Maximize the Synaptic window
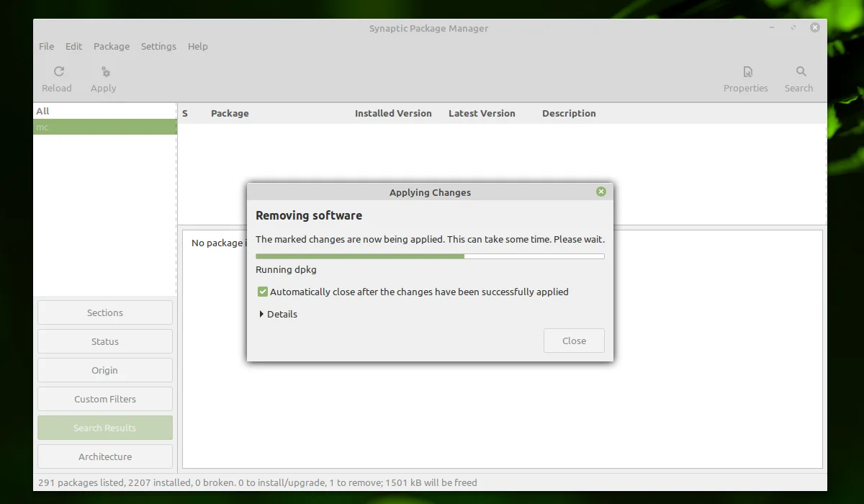Image resolution: width=864 pixels, height=504 pixels. tap(793, 27)
